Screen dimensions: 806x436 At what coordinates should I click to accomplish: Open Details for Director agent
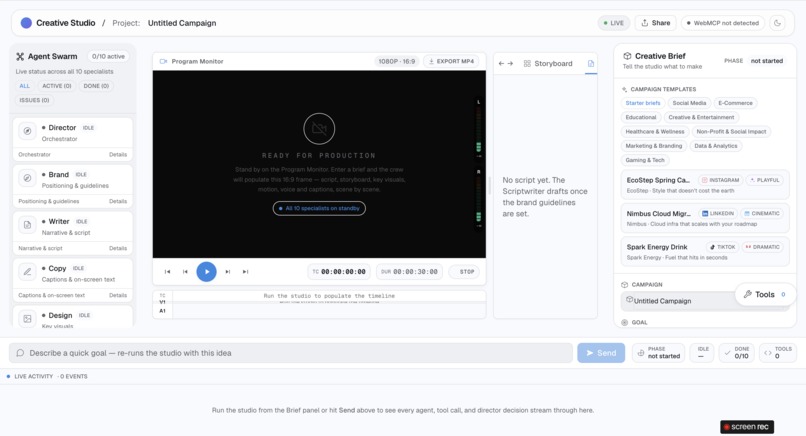(x=118, y=154)
